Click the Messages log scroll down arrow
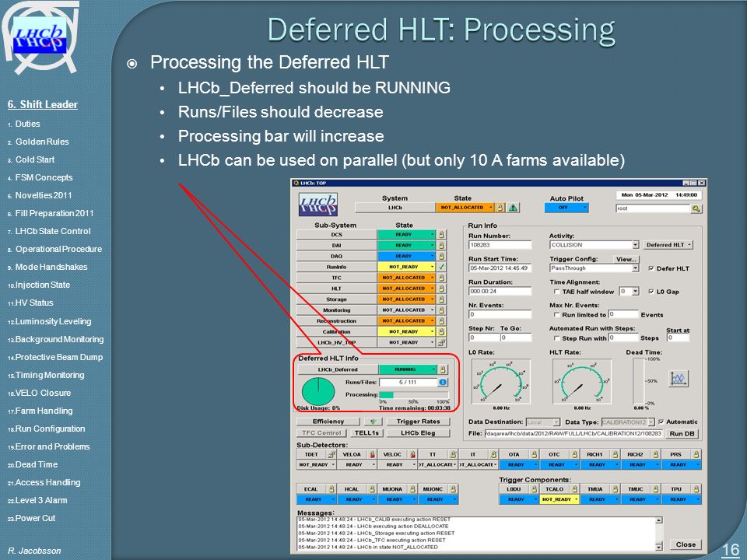The image size is (747, 560). (x=659, y=547)
